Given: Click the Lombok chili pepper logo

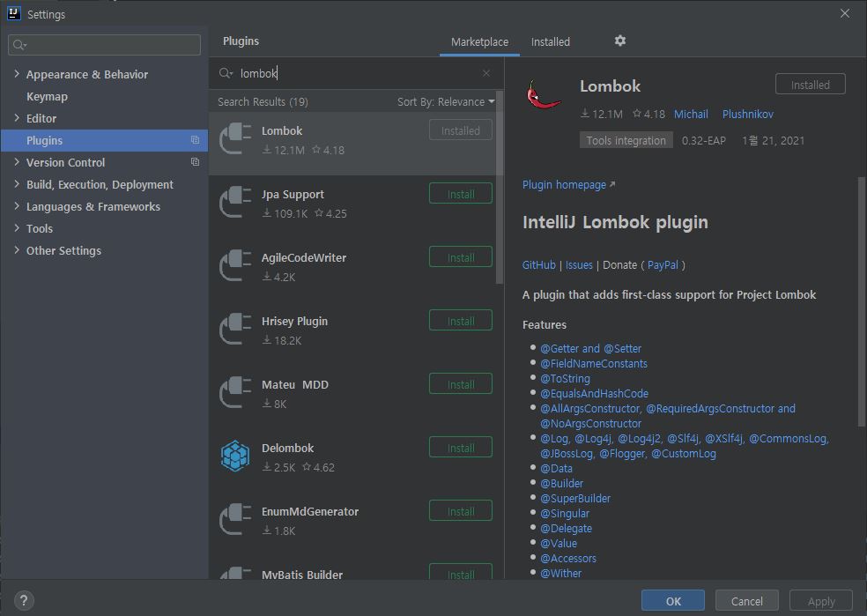Looking at the screenshot, I should click(x=544, y=96).
